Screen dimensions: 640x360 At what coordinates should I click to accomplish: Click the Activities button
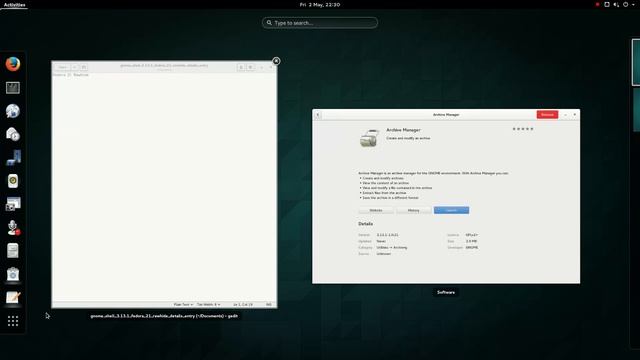pos(14,4)
